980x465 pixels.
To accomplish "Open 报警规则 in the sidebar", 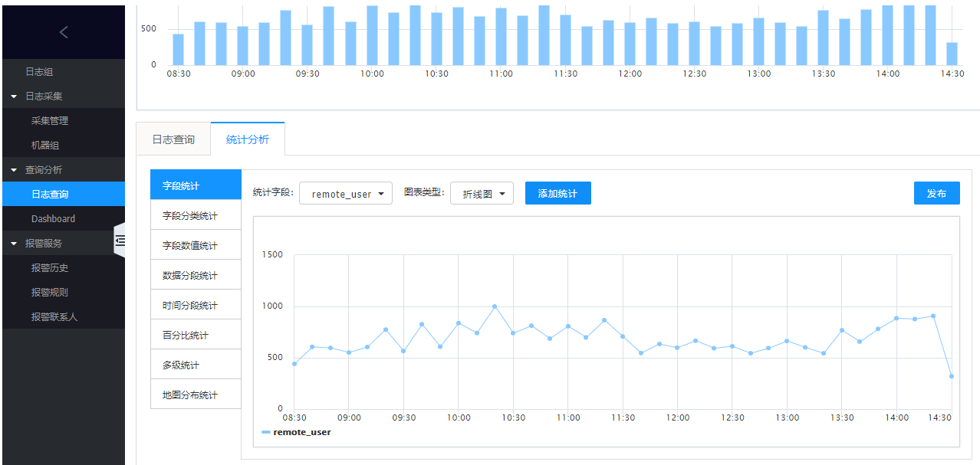I will [50, 293].
